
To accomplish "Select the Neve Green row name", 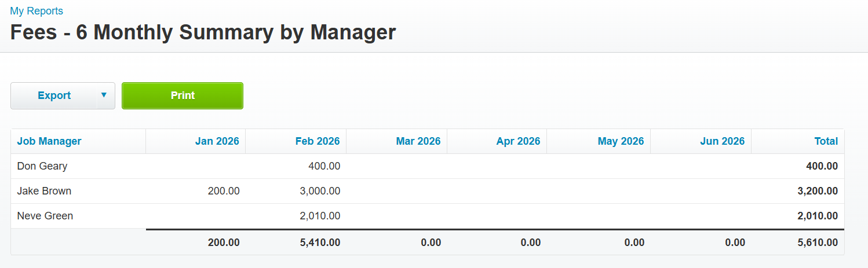I will click(45, 216).
